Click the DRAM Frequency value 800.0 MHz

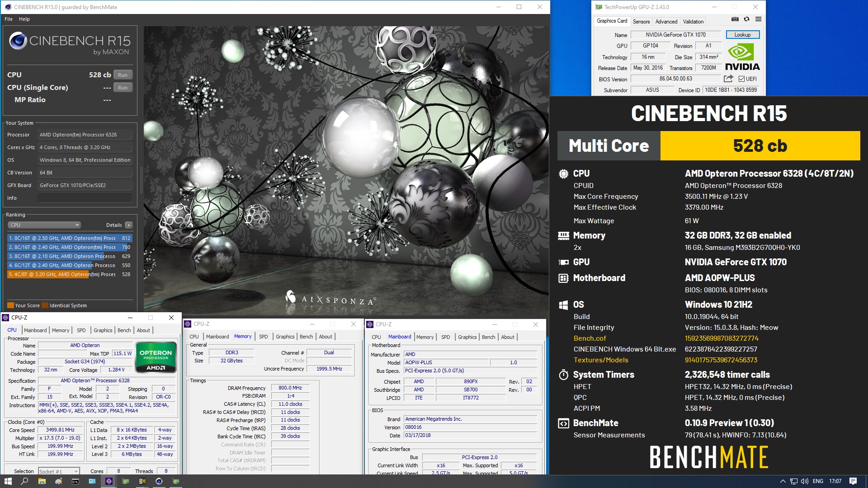[290, 388]
